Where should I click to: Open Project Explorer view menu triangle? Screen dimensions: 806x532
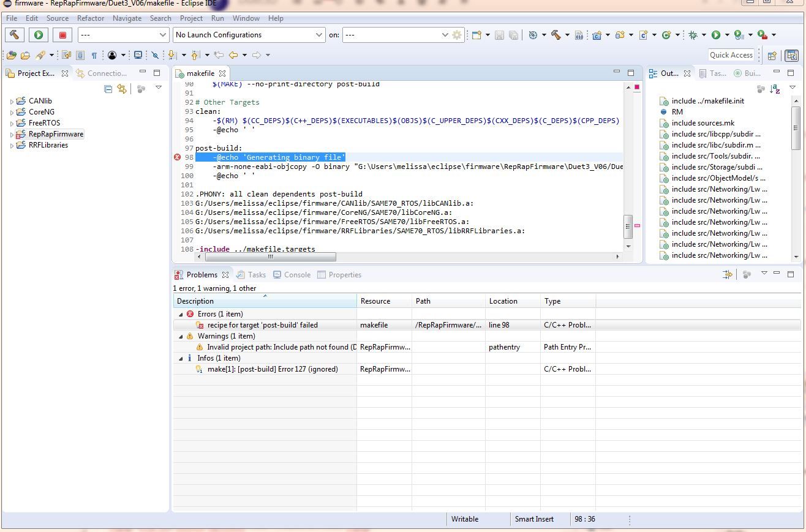click(x=158, y=88)
